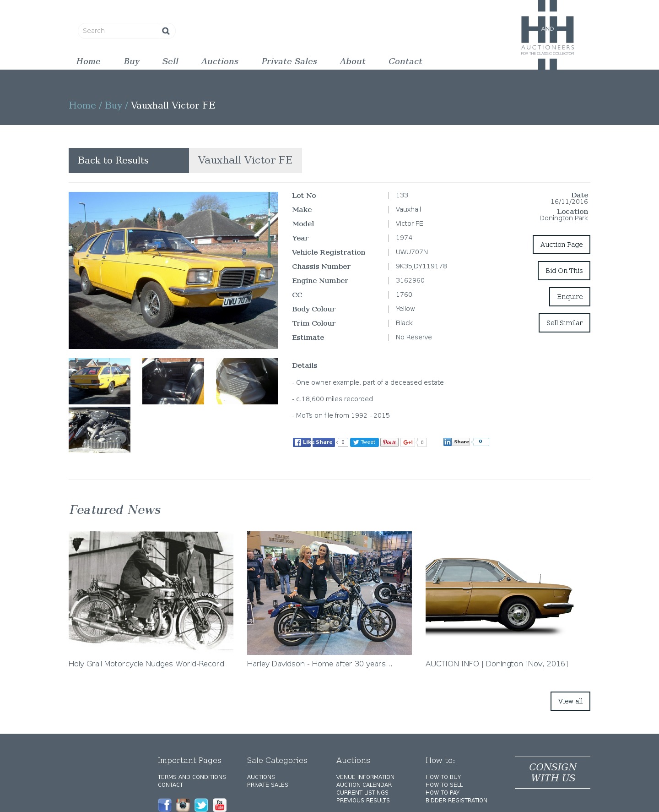This screenshot has width=659, height=812.
Task: Click the Facebook Like button
Action: (x=302, y=442)
